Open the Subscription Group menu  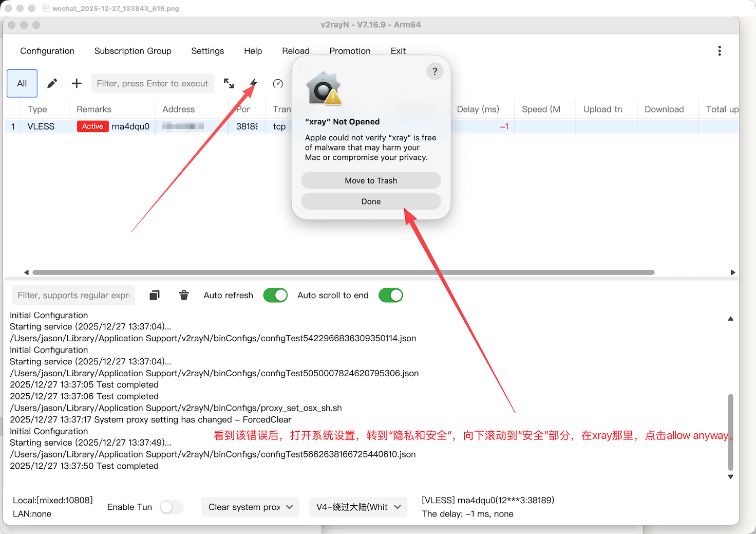click(x=133, y=51)
